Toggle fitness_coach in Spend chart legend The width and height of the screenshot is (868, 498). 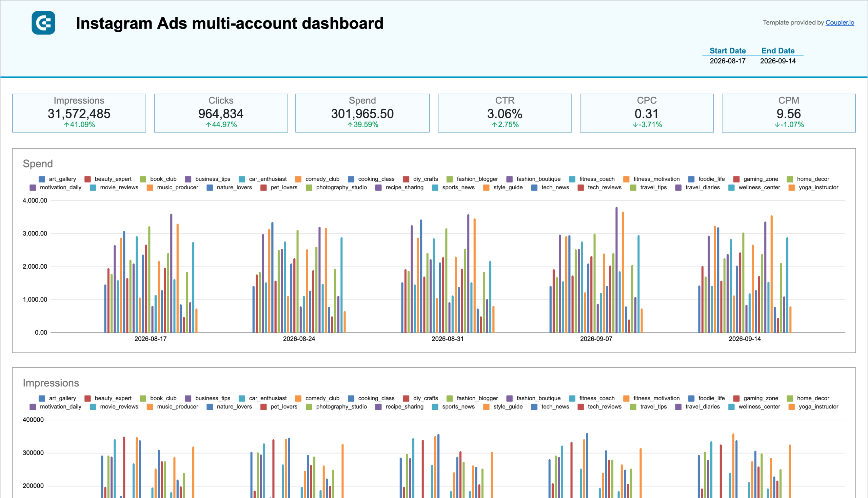592,179
